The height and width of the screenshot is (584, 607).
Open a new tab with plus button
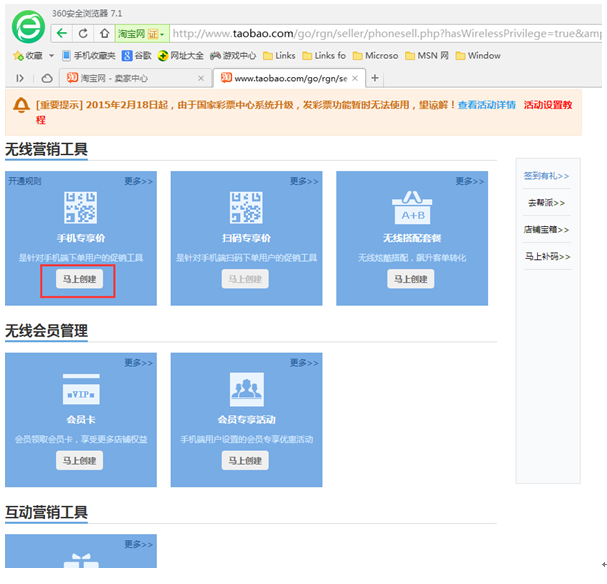(374, 78)
